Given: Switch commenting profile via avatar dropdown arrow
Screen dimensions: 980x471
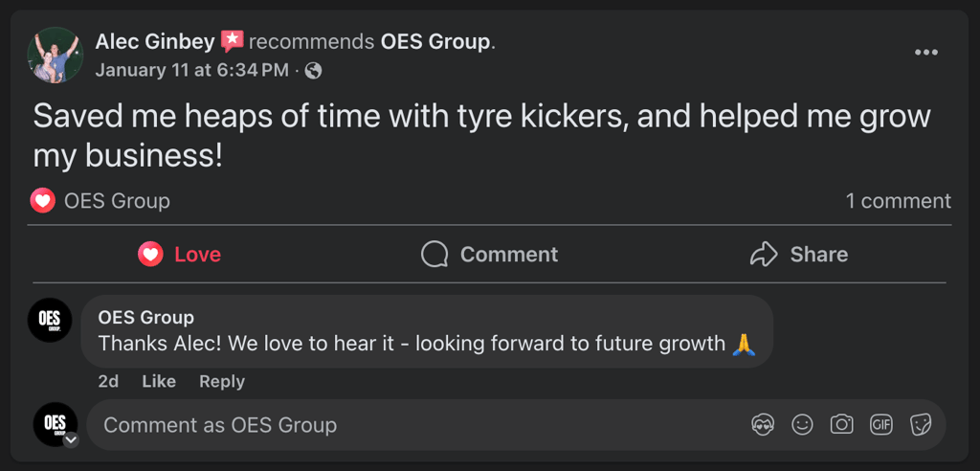Looking at the screenshot, I should [71, 440].
